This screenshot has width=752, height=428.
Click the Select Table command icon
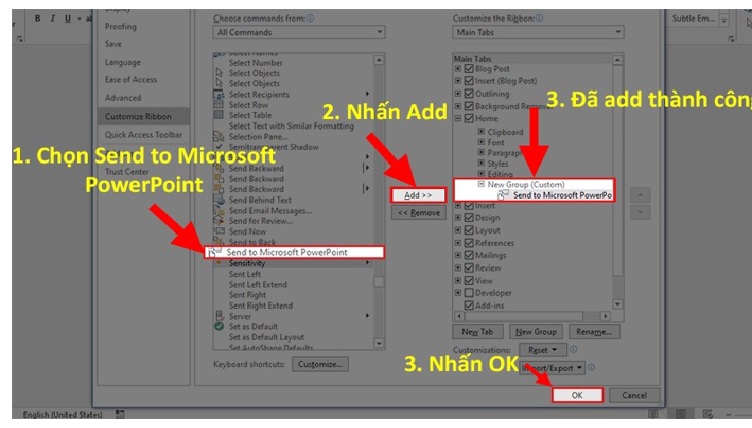(x=219, y=115)
